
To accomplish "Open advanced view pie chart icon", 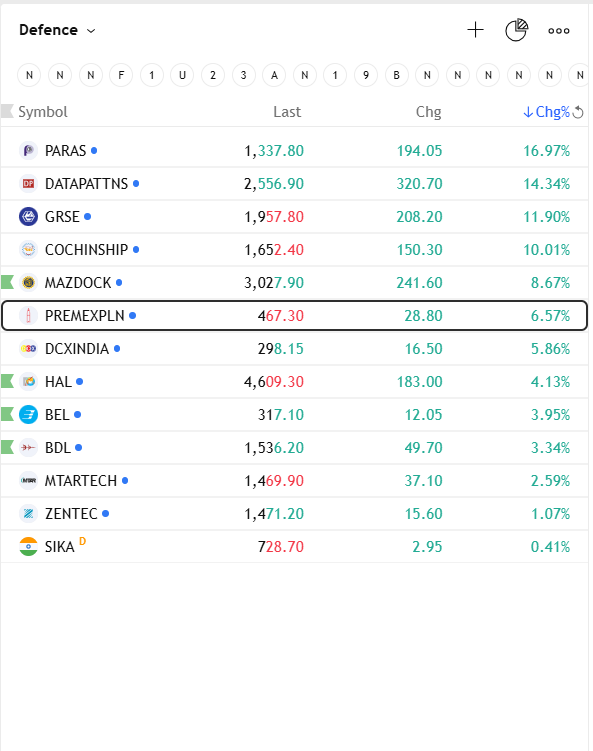I will click(516, 30).
